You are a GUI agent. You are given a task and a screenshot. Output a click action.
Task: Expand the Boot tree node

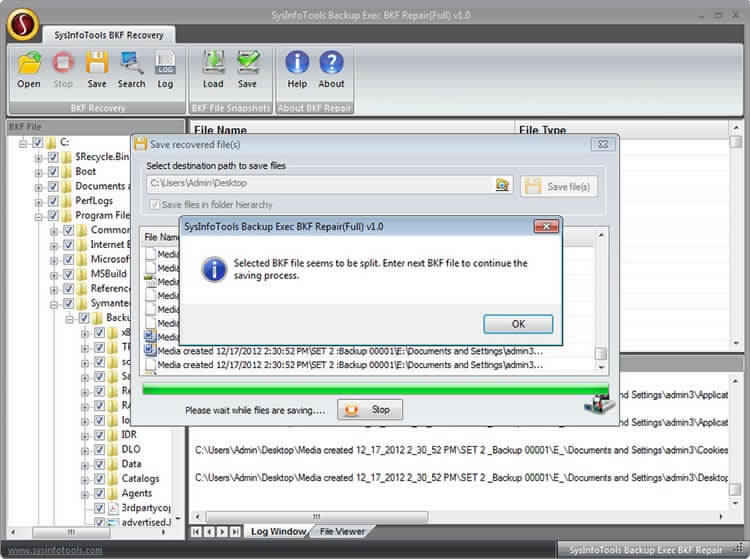[38, 173]
